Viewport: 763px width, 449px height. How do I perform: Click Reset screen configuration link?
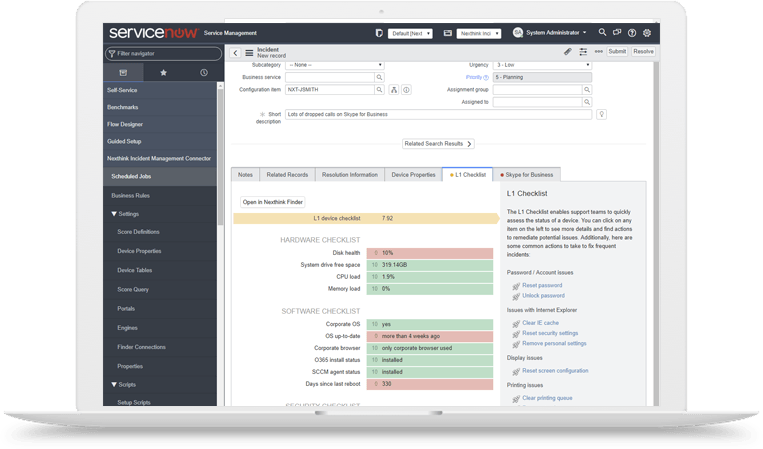[555, 371]
